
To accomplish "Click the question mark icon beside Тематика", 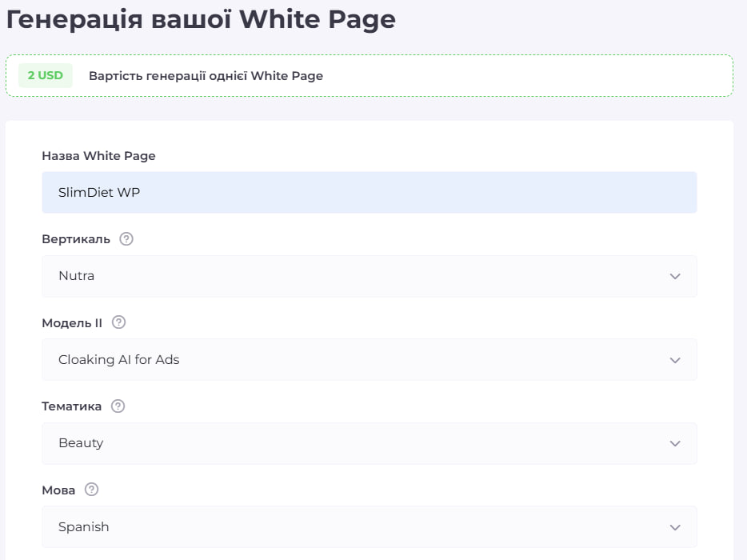I will coord(118,406).
